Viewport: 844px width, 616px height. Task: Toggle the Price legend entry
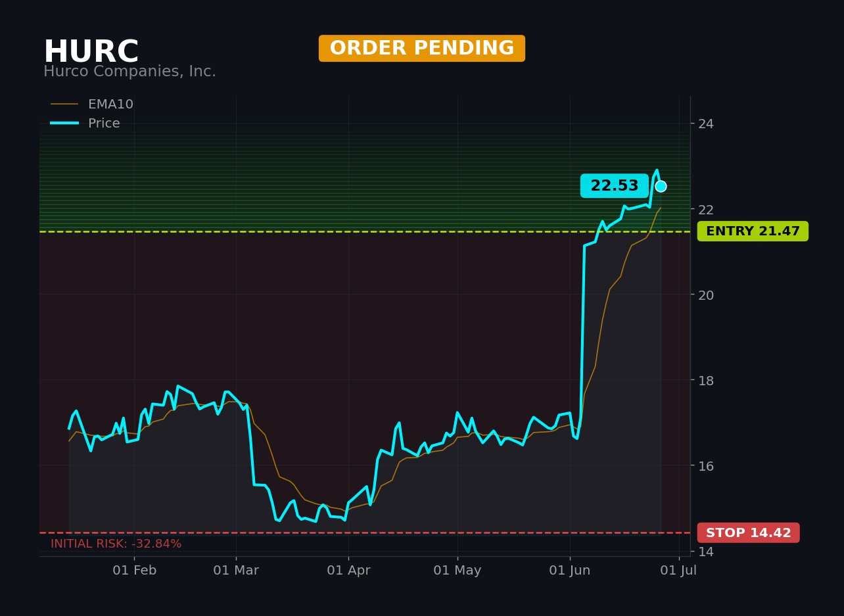85,124
